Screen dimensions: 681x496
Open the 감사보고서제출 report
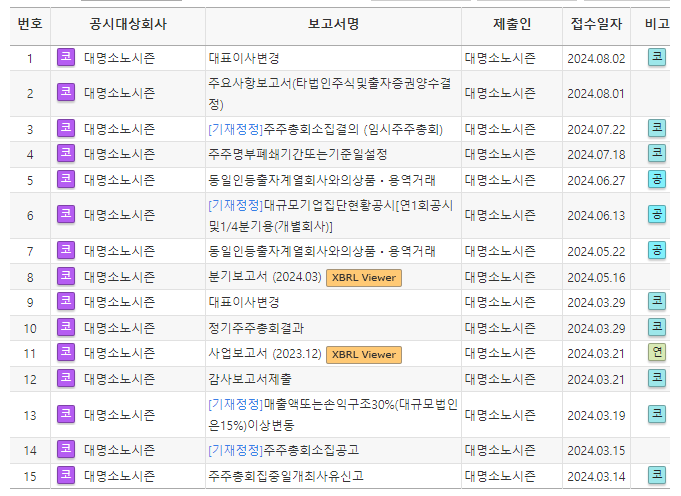coord(250,379)
